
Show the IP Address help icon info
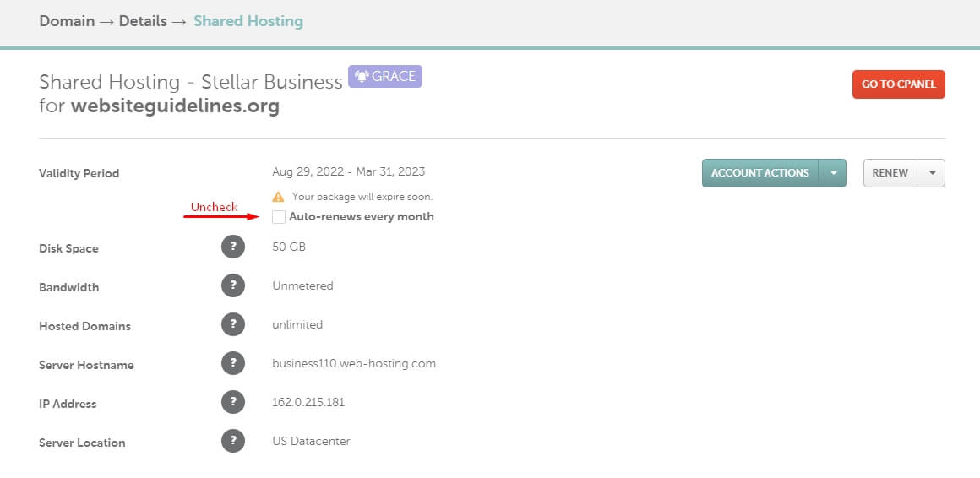point(233,403)
